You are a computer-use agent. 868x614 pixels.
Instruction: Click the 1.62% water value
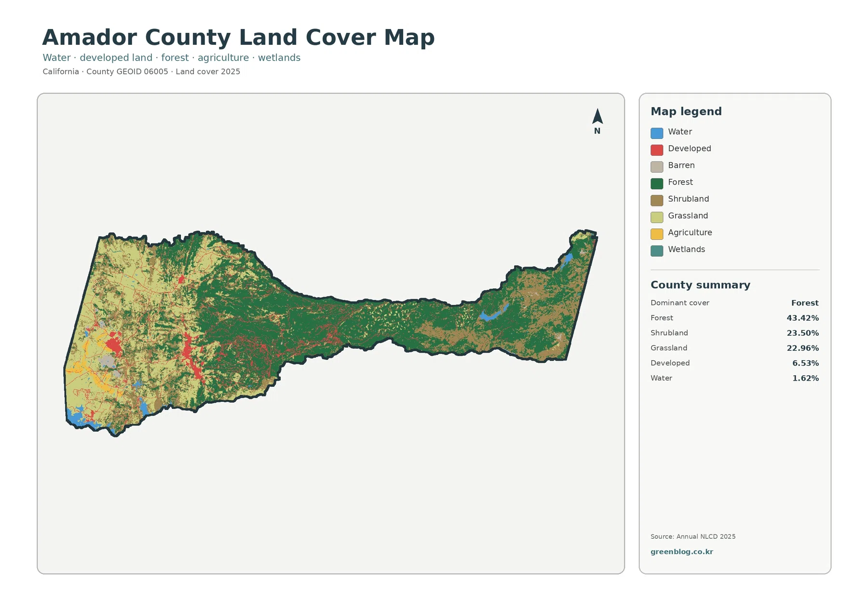click(x=806, y=378)
